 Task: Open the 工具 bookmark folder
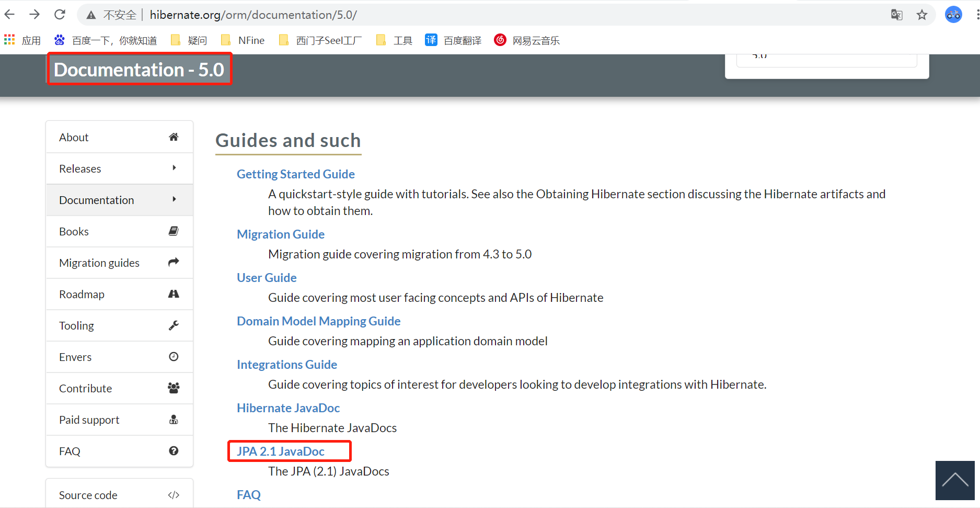pyautogui.click(x=394, y=40)
